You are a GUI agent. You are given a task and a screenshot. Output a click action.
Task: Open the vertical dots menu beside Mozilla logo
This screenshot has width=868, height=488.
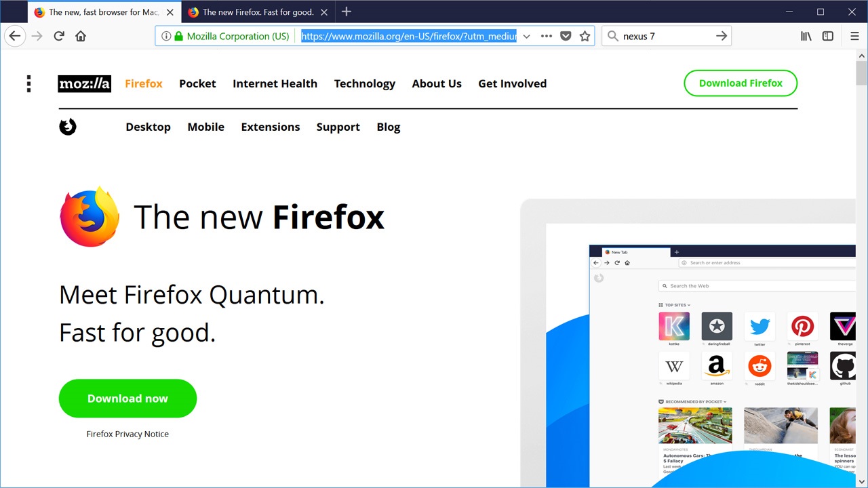coord(28,83)
